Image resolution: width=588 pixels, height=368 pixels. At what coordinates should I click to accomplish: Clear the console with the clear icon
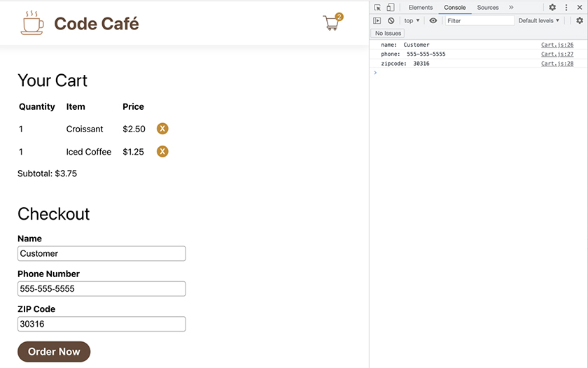(x=391, y=21)
